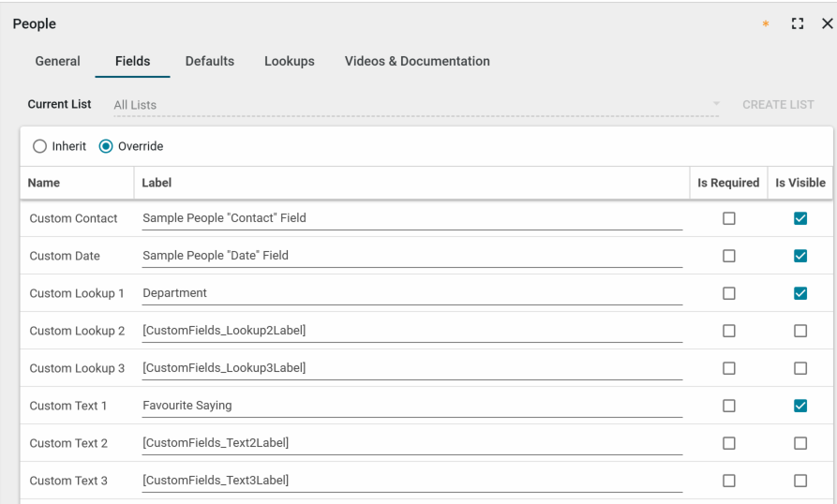Show Custom Text 3 via Is Visible

tap(800, 481)
